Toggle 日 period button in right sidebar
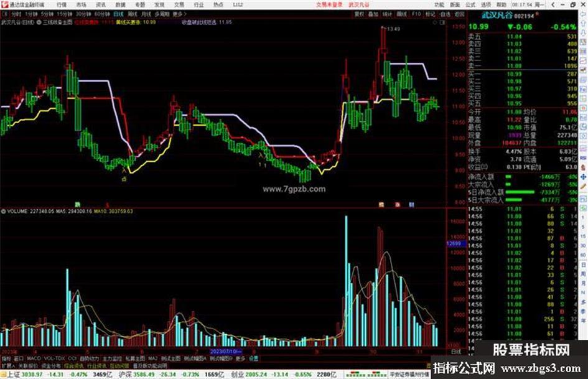This screenshot has width=588, height=379. click(x=584, y=265)
